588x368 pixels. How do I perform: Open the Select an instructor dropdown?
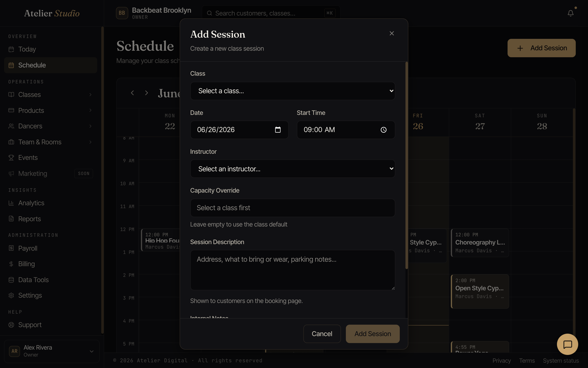293,169
